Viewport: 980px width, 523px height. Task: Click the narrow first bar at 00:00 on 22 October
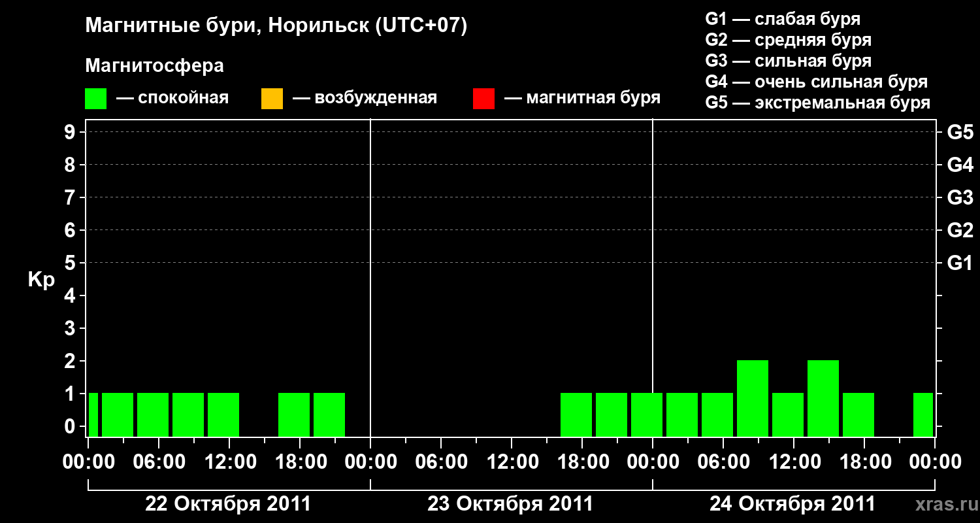[93, 414]
